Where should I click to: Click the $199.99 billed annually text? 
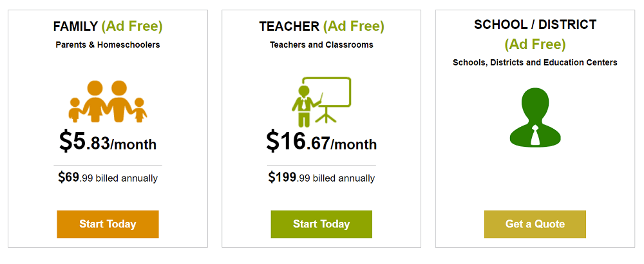(x=321, y=178)
